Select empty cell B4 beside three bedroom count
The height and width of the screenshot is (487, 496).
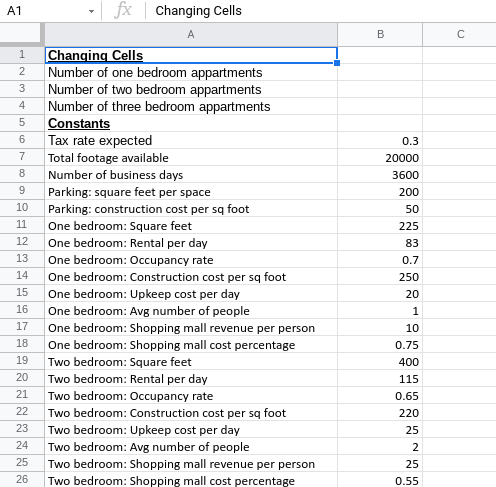380,106
